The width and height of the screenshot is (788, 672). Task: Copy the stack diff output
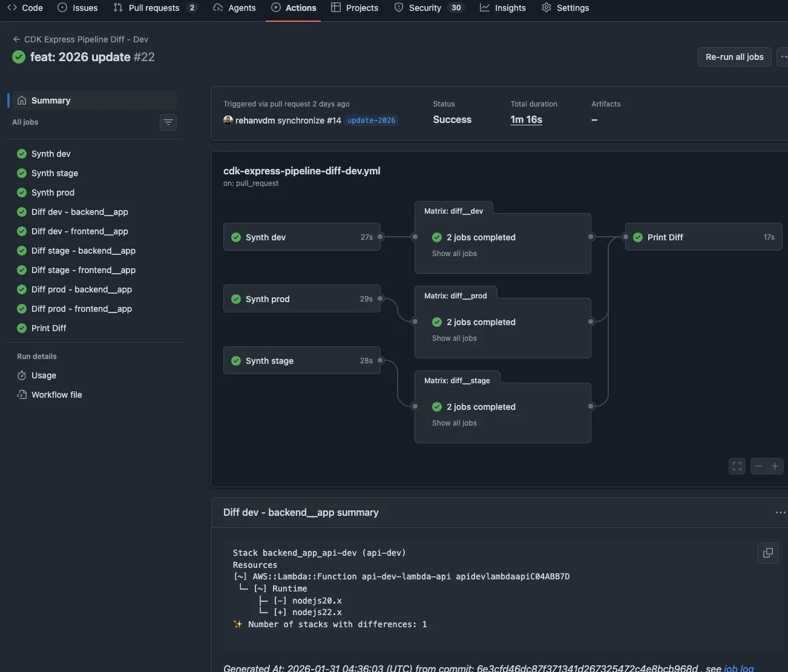[767, 553]
